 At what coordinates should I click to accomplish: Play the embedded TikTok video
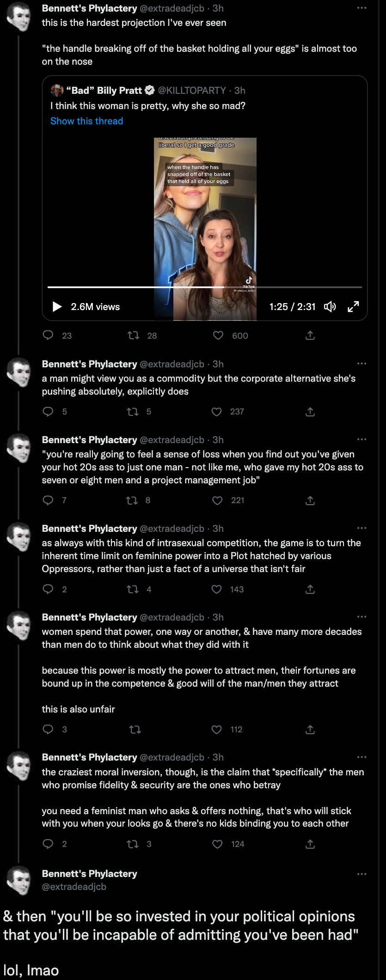pyautogui.click(x=57, y=307)
